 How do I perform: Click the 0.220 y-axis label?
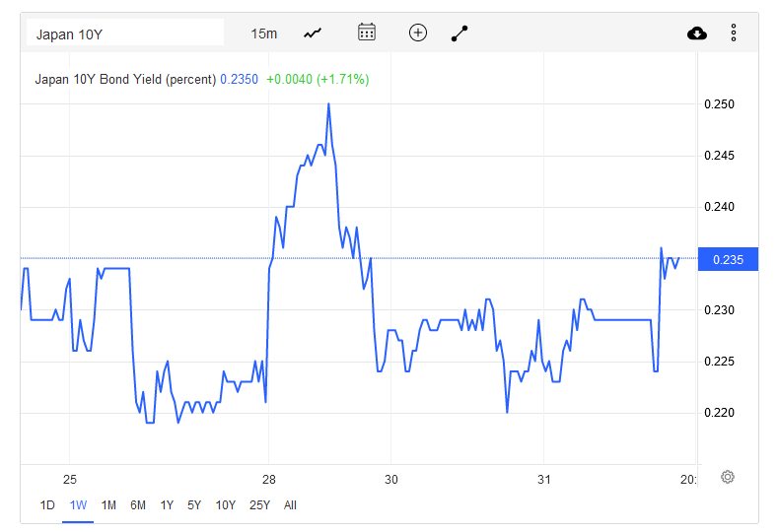click(x=719, y=413)
